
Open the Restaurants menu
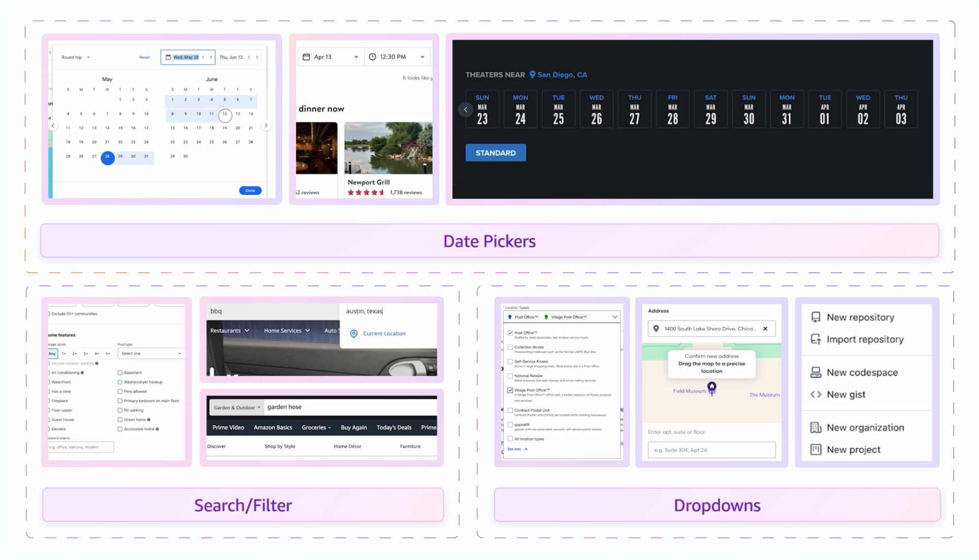pyautogui.click(x=230, y=331)
